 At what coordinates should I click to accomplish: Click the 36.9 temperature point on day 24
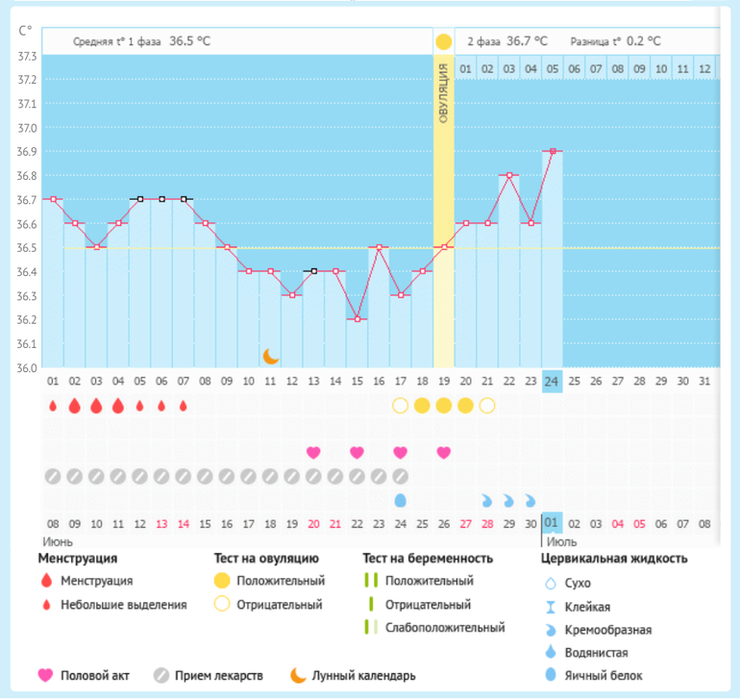click(553, 151)
